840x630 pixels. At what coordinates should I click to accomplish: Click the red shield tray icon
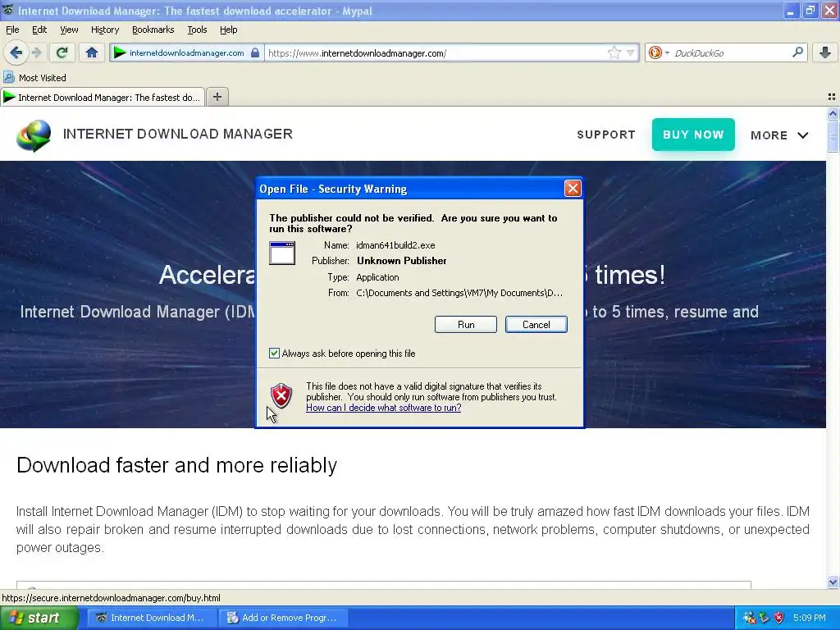779,618
